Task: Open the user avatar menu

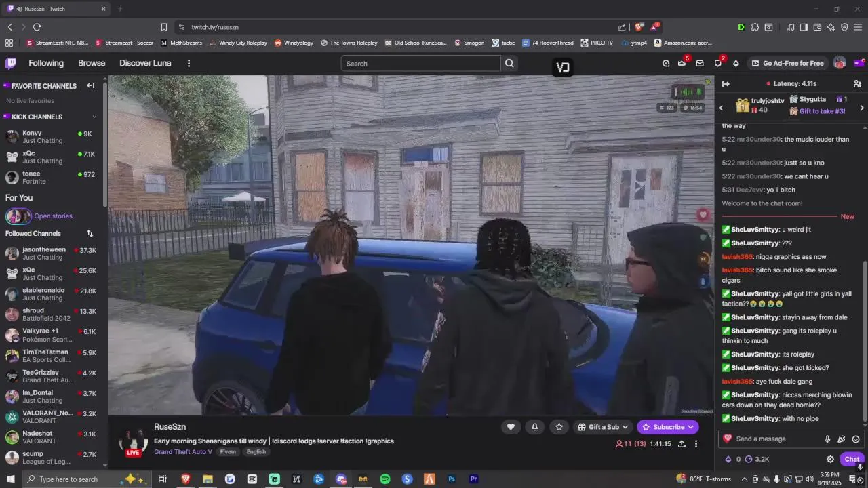Action: click(x=840, y=63)
